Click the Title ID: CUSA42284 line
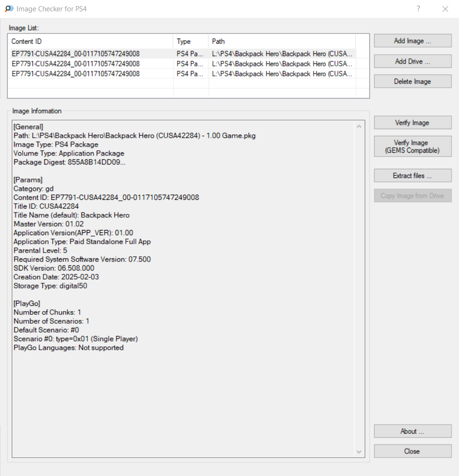 pos(46,206)
